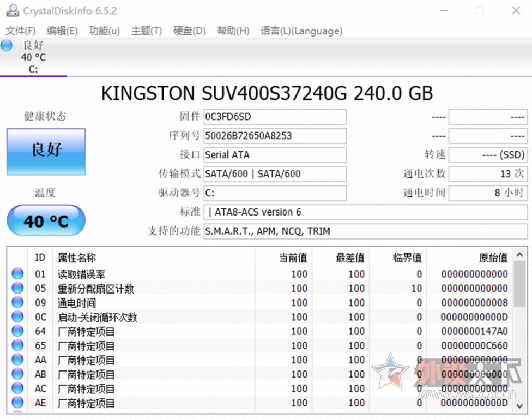Open the 语言(L)(Language) menu

pyautogui.click(x=301, y=31)
